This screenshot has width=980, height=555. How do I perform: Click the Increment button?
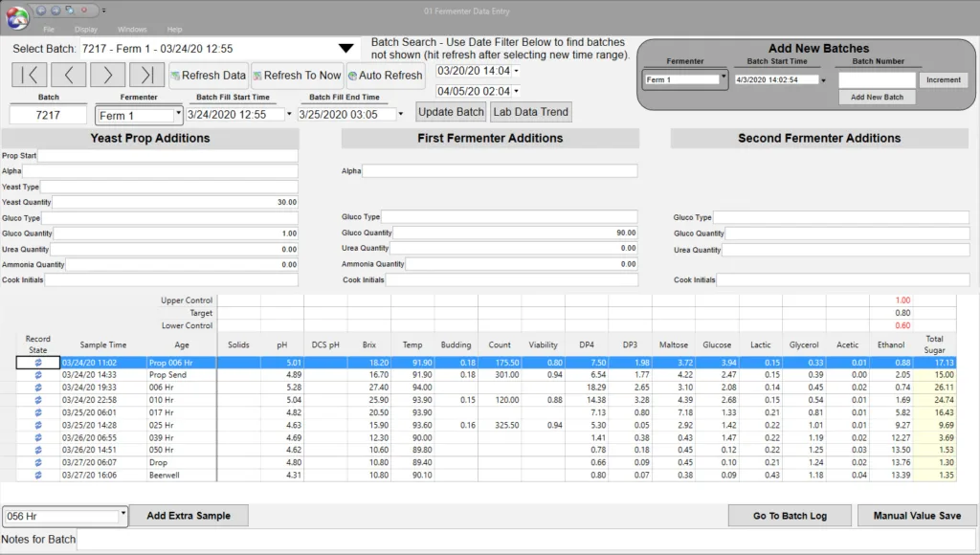943,80
